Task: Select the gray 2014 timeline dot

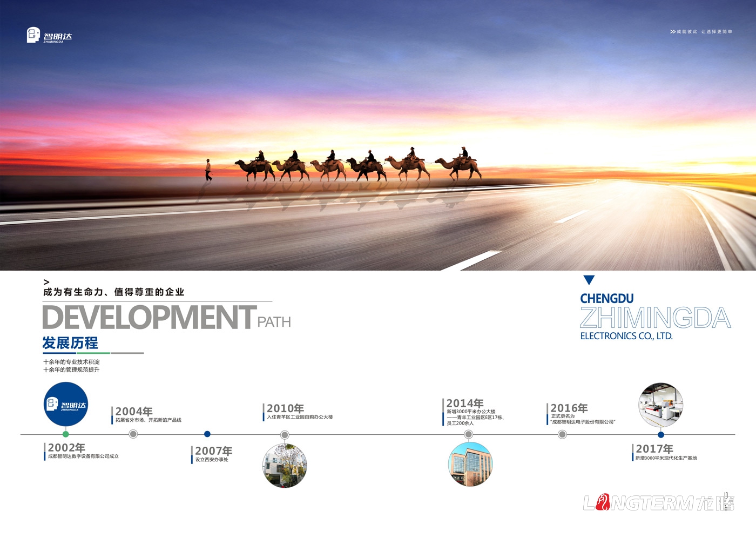Action: (x=468, y=435)
